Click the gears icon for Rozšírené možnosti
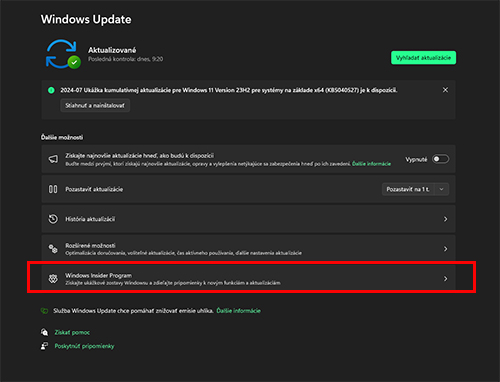 click(x=53, y=249)
